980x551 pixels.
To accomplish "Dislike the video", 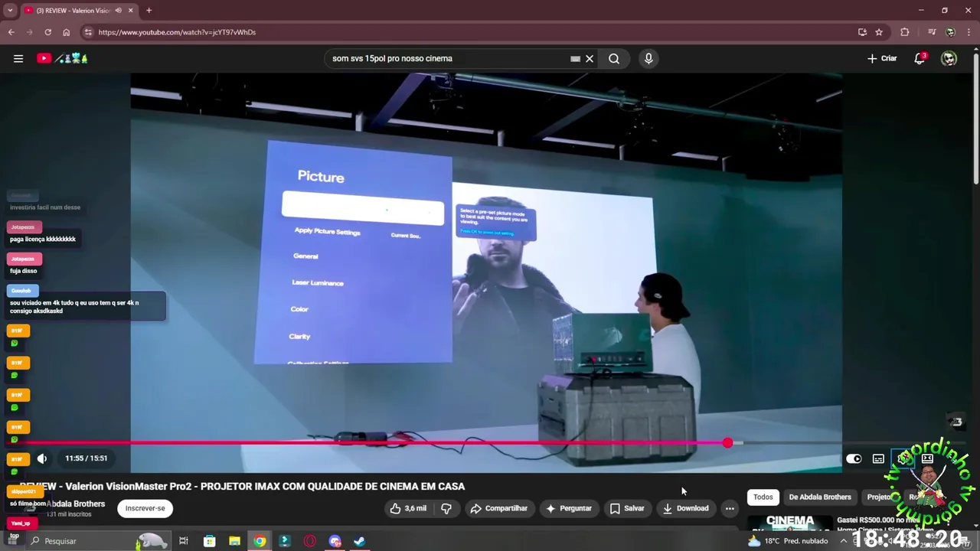I will click(446, 508).
